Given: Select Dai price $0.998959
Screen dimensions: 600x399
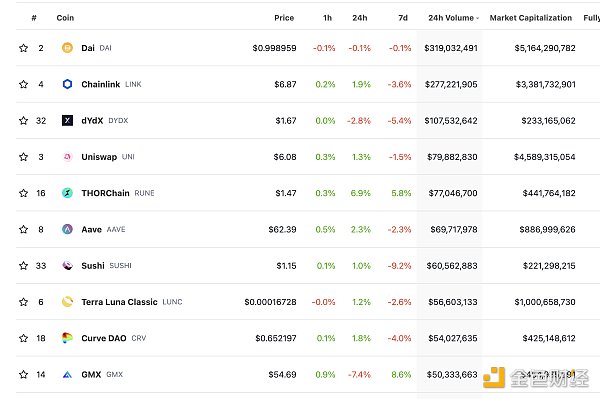Looking at the screenshot, I should point(274,48).
